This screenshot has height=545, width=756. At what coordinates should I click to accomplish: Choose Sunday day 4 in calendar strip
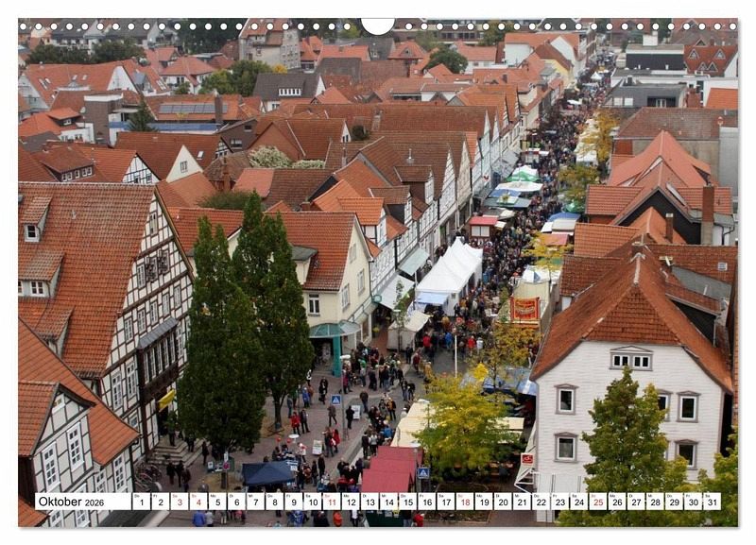[x=198, y=502]
